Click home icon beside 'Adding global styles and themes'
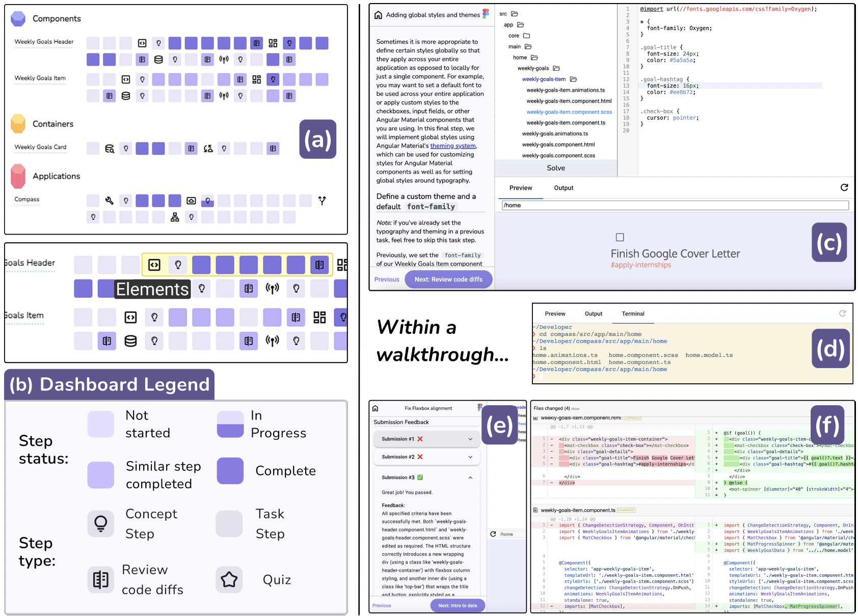This screenshot has width=858, height=616. click(378, 15)
